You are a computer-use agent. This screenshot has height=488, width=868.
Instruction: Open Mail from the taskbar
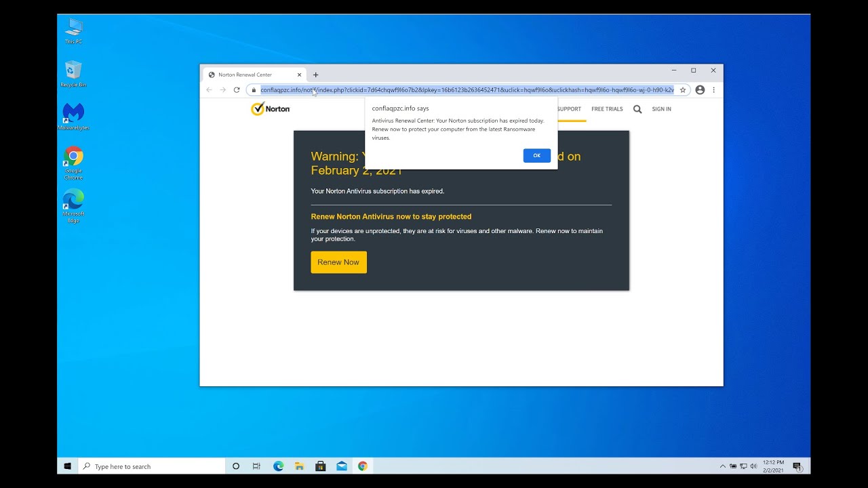click(342, 466)
